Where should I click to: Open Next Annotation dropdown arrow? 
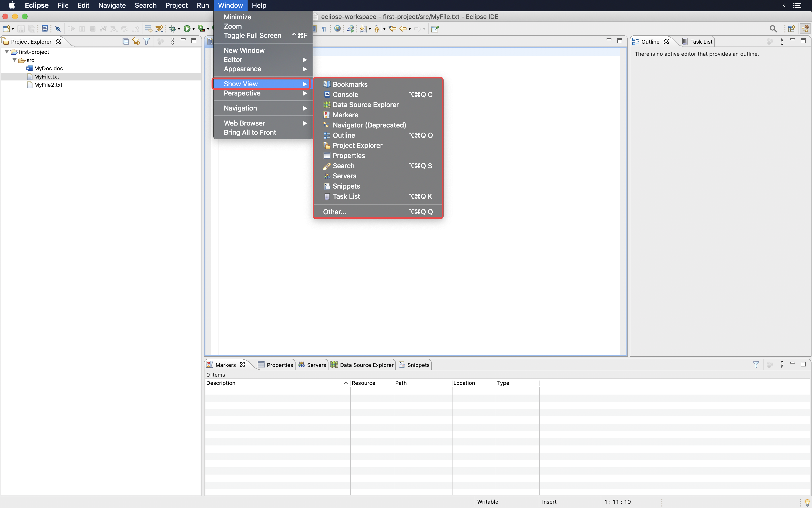pos(370,29)
